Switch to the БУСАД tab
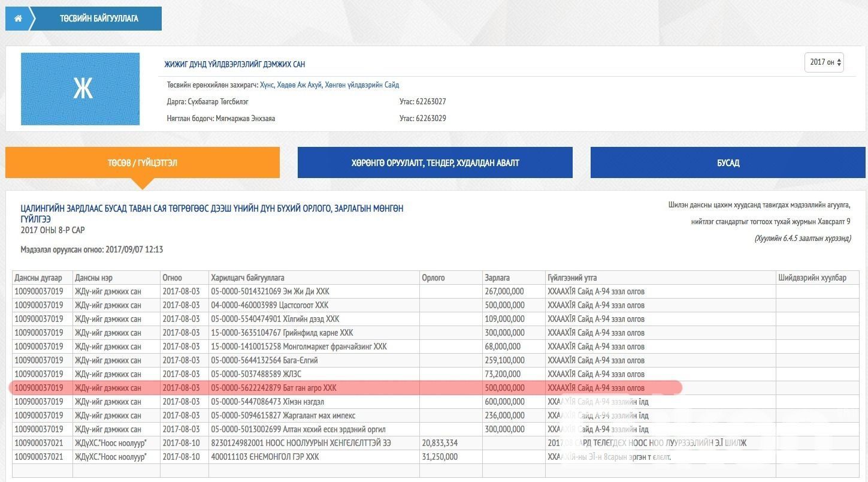This screenshot has width=868, height=482. [x=728, y=163]
